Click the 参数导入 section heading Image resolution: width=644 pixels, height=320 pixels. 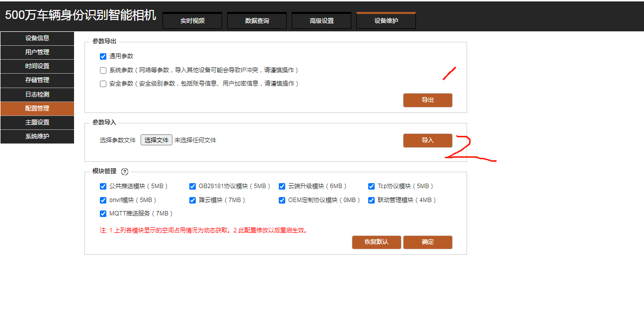tap(104, 122)
